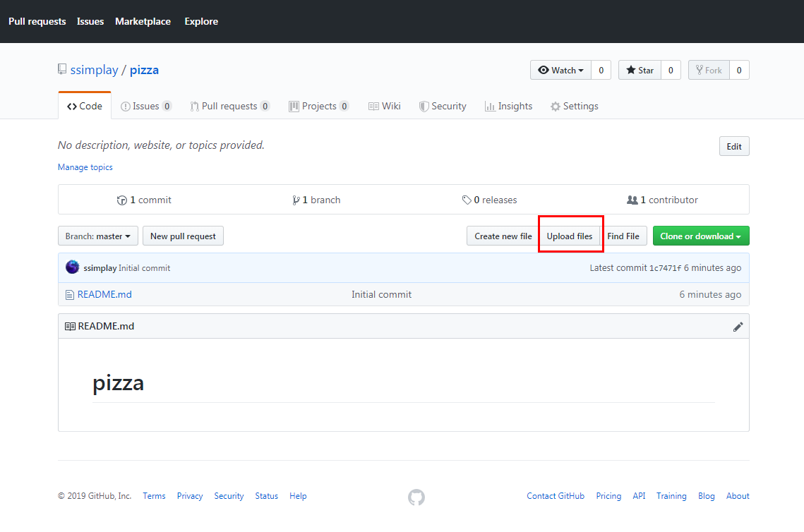Click the Edit description button
Screen dimensions: 804x532
click(734, 147)
